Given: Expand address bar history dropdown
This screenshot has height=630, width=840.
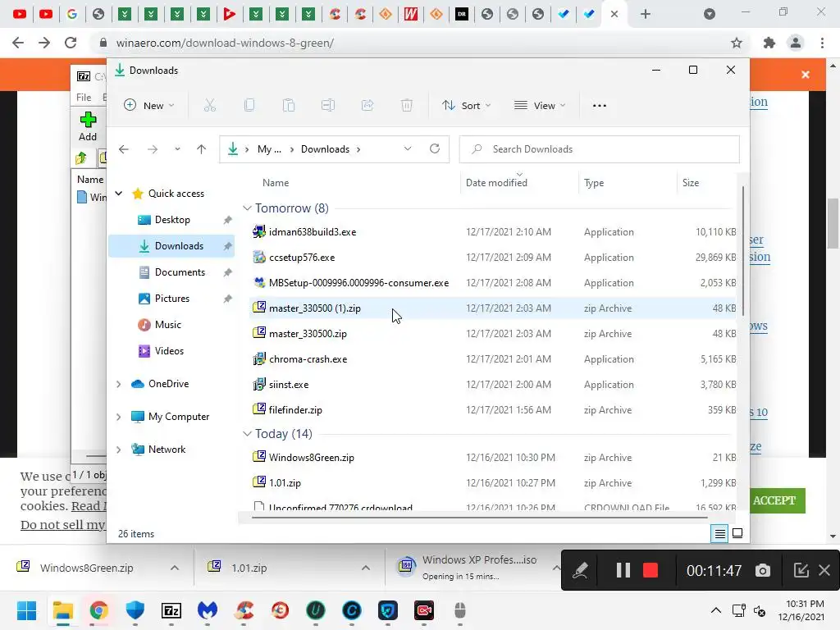Looking at the screenshot, I should pos(408,149).
